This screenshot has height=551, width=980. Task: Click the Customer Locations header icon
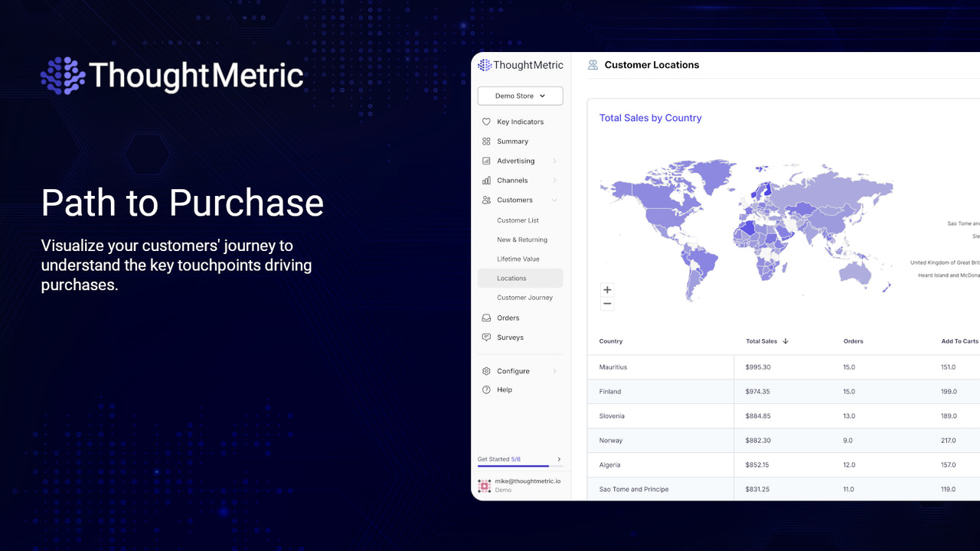(x=592, y=65)
